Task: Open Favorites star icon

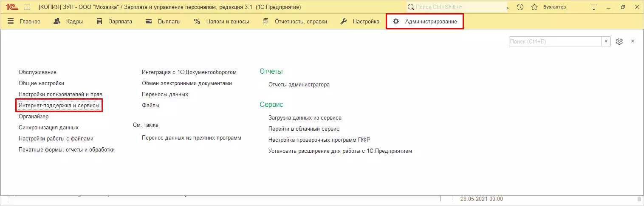Action: pyautogui.click(x=534, y=7)
